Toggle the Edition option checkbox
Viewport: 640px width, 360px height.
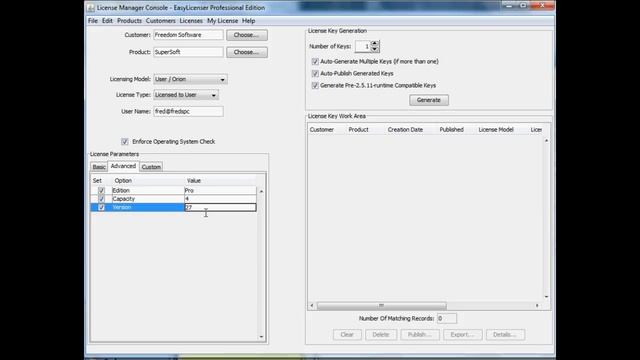coord(101,191)
